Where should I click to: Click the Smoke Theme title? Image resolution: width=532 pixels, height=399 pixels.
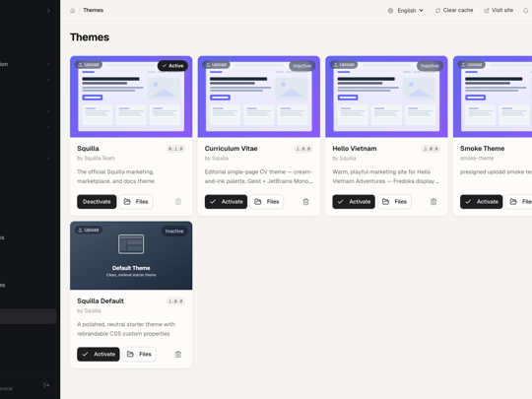[x=482, y=148]
